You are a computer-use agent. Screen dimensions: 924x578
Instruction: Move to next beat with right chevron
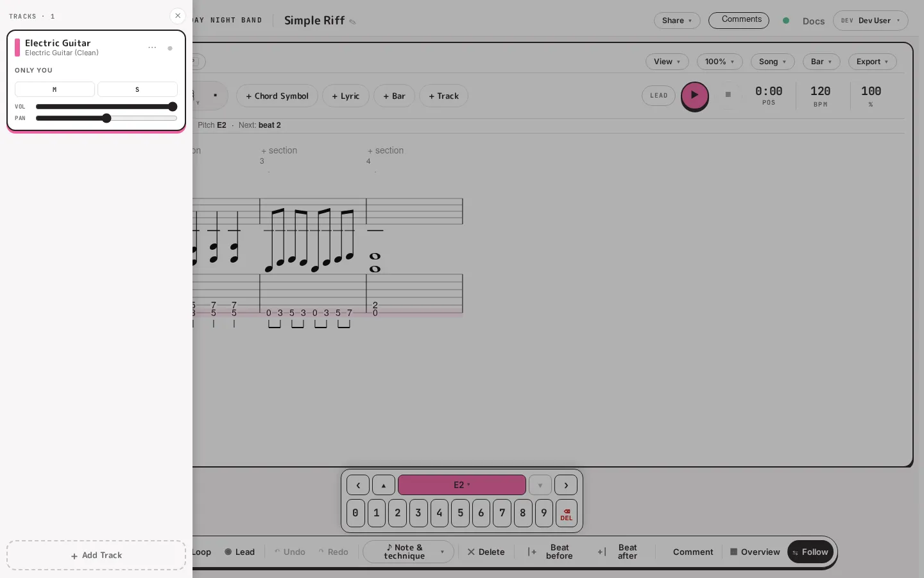tap(566, 485)
